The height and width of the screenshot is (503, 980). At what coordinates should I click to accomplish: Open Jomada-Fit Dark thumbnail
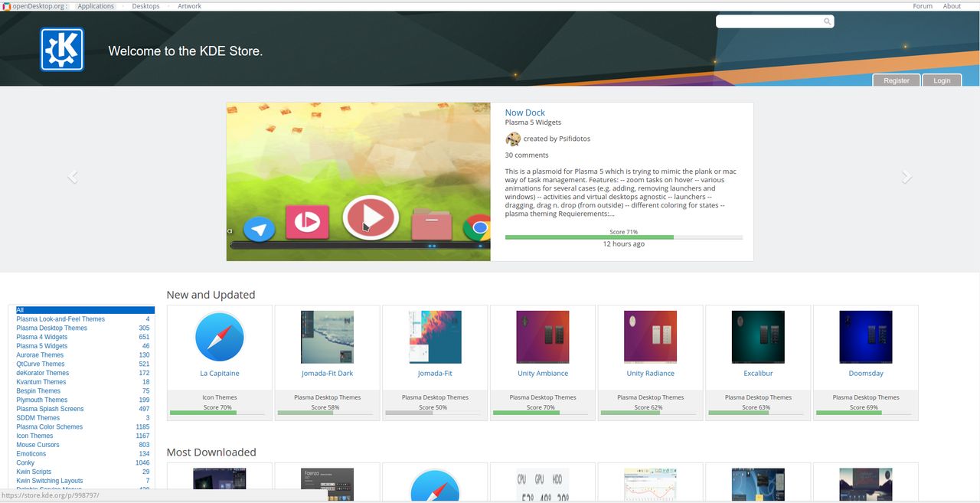[x=328, y=337]
